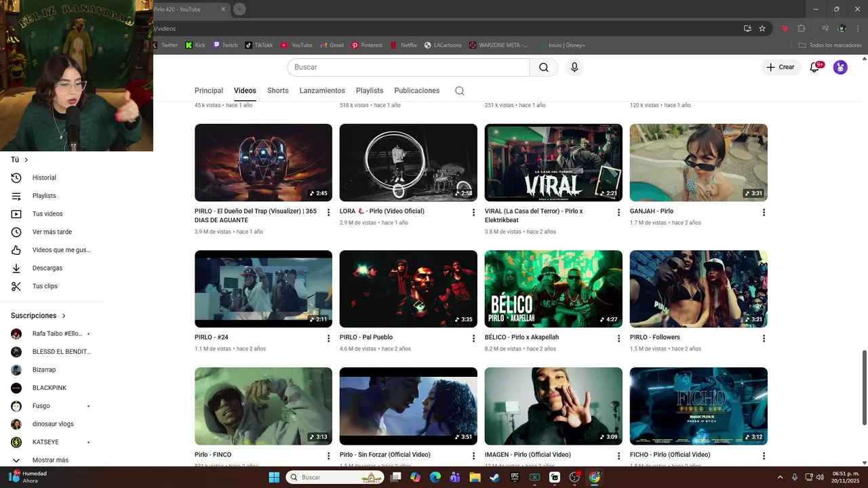Open the Windows Start menu
This screenshot has height=488, width=868.
pyautogui.click(x=274, y=477)
